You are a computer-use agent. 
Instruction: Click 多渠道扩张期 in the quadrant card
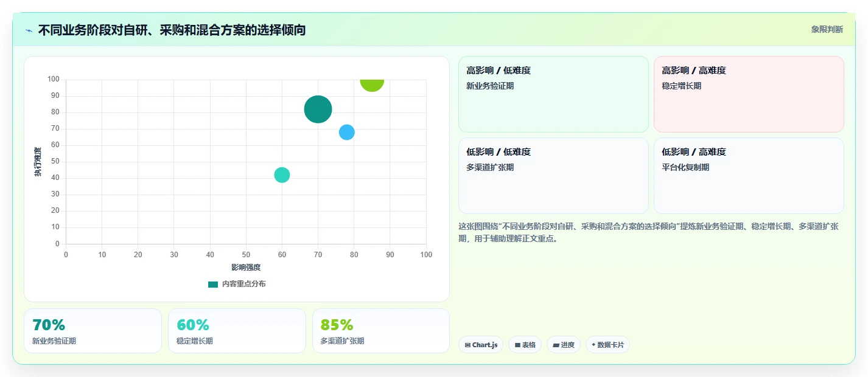tap(490, 167)
